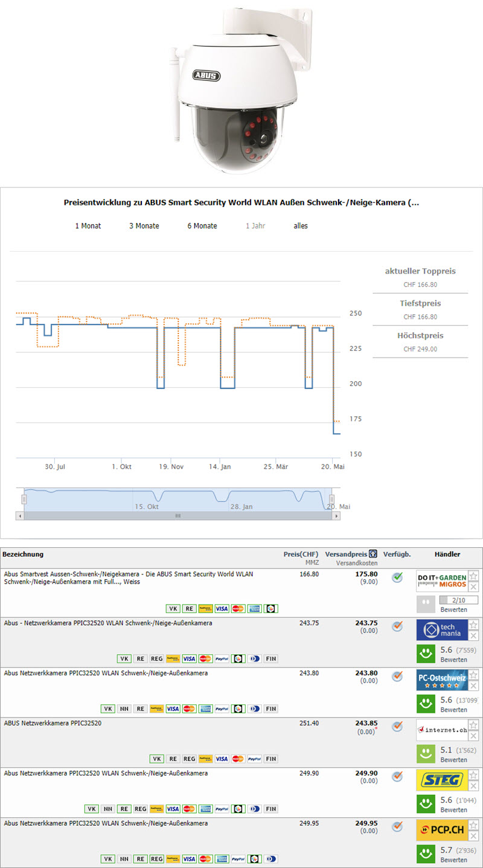Show price history for alles

coord(301,226)
